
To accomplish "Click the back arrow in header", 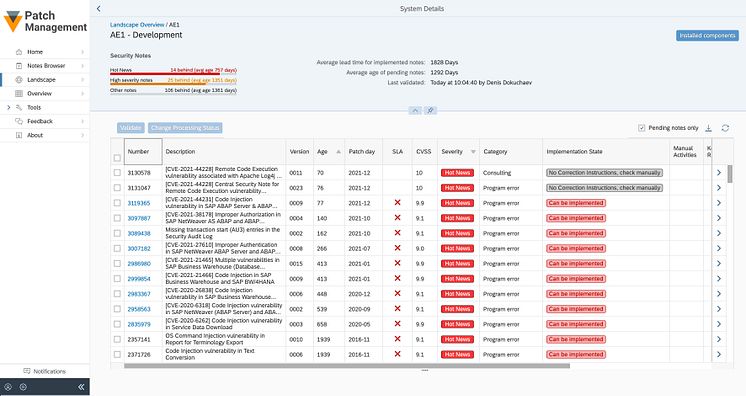I will click(98, 9).
